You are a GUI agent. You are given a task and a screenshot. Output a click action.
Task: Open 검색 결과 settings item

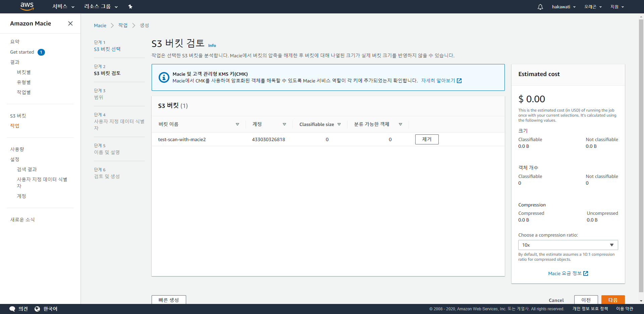(27, 169)
